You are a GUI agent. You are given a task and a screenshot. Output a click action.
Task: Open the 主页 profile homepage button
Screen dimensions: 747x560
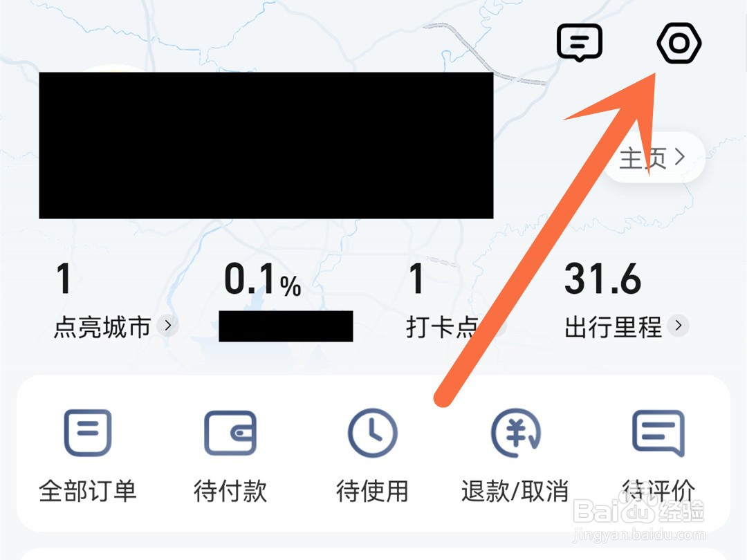(x=653, y=157)
